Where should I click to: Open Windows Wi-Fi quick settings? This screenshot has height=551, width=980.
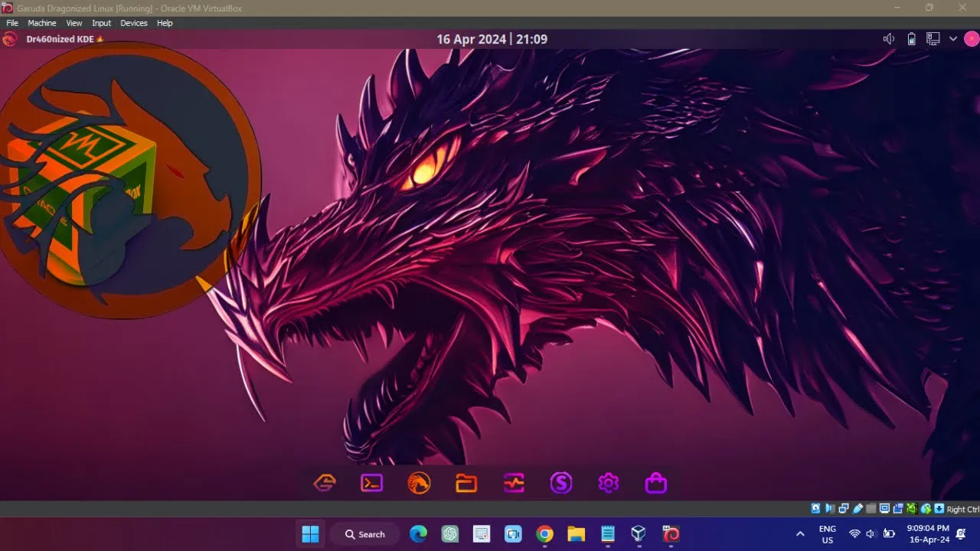(854, 533)
